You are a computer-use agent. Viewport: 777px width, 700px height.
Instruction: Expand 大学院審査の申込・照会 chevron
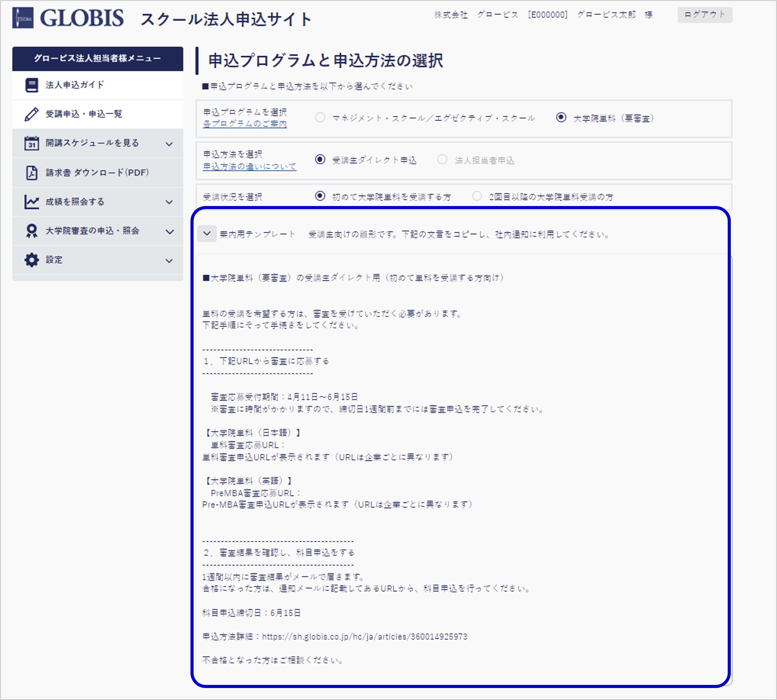pos(169,232)
